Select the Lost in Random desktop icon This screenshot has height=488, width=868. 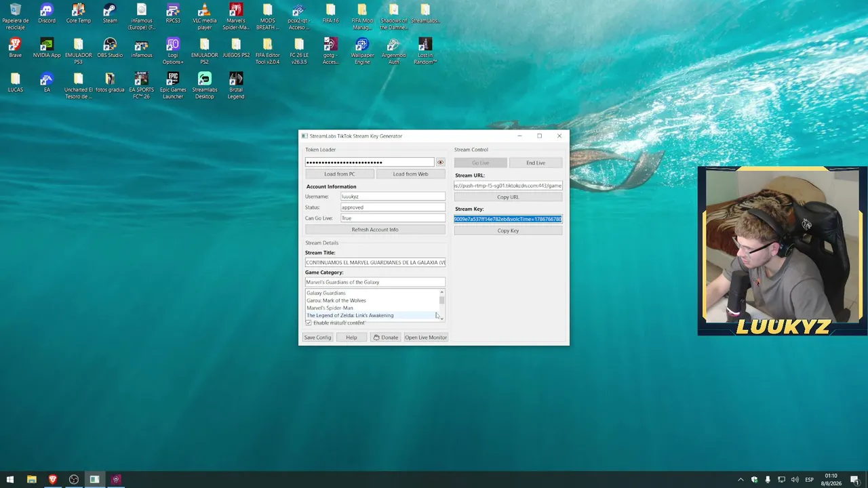pyautogui.click(x=425, y=52)
